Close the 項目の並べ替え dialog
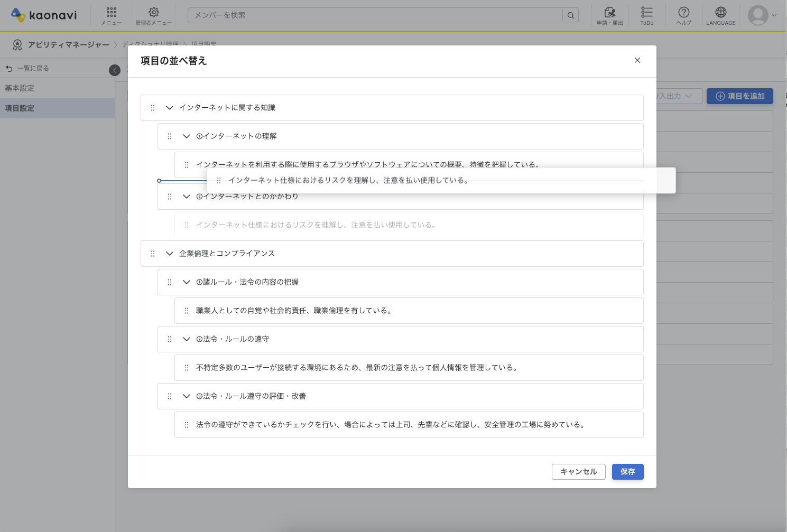Screen dimensions: 787x532 (x=637, y=60)
